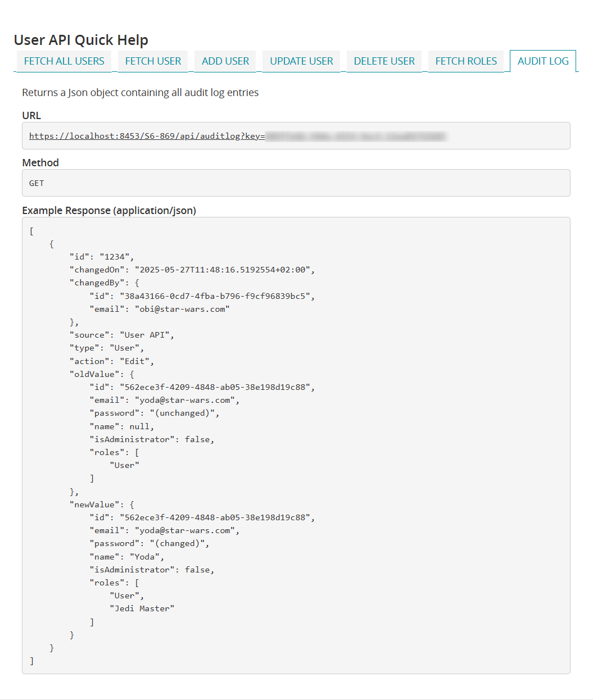This screenshot has height=700, width=593.
Task: Switch to the FETCH ALL USERS tab
Action: 64,61
